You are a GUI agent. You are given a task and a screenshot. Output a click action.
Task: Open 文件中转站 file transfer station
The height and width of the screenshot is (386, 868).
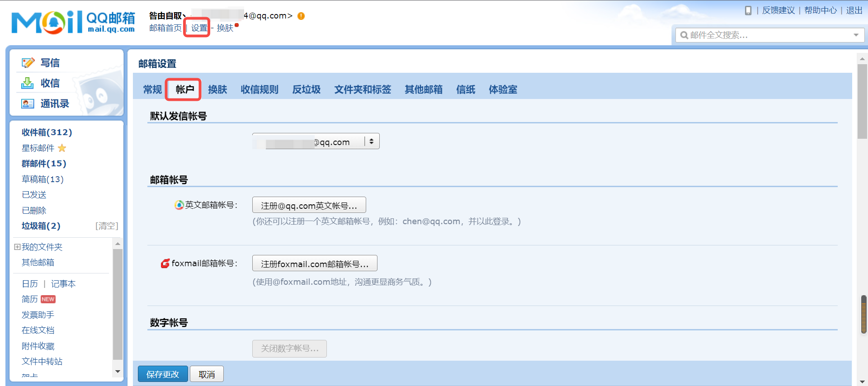tap(42, 361)
